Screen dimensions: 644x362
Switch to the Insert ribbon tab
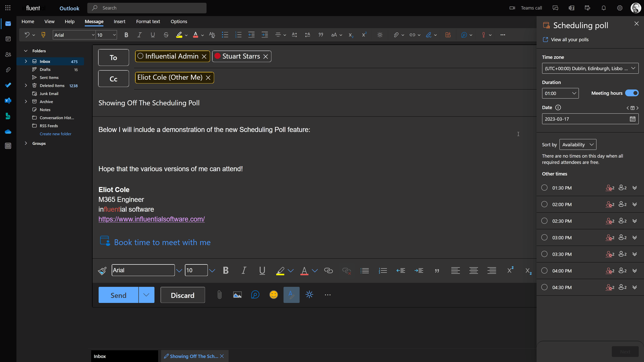[x=119, y=22]
